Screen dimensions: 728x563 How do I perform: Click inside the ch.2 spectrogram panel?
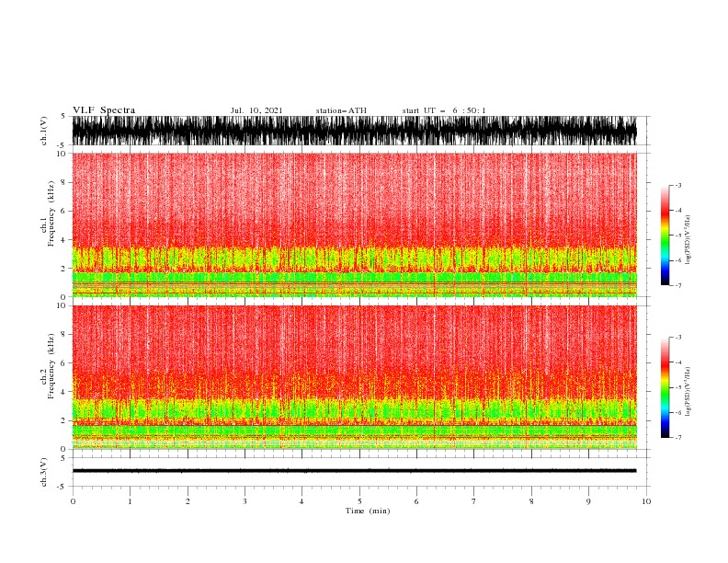(x=354, y=377)
